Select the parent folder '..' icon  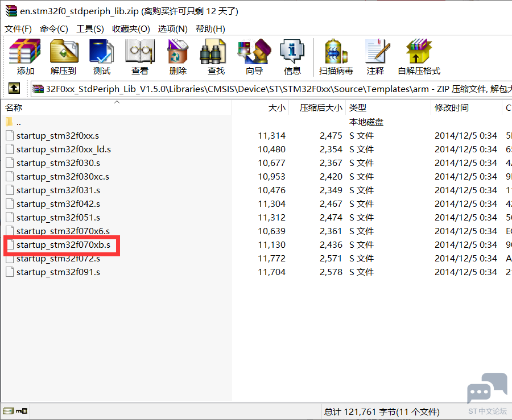point(9,122)
